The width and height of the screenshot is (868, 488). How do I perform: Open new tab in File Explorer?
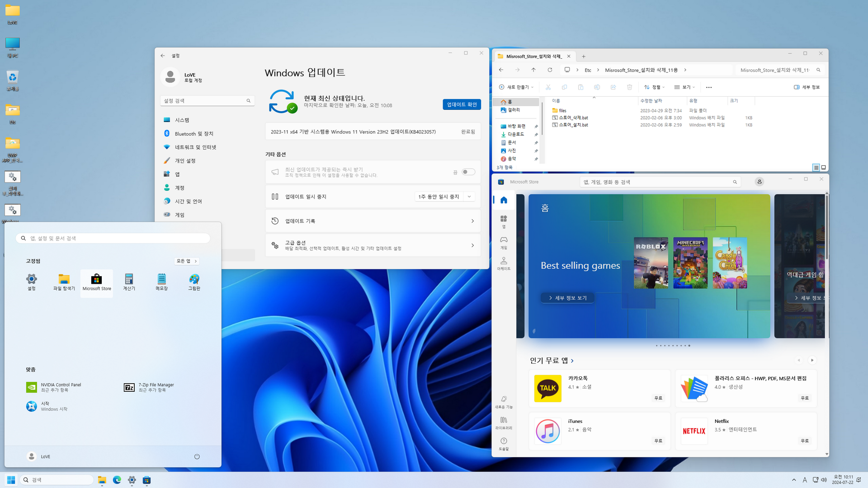(x=584, y=56)
